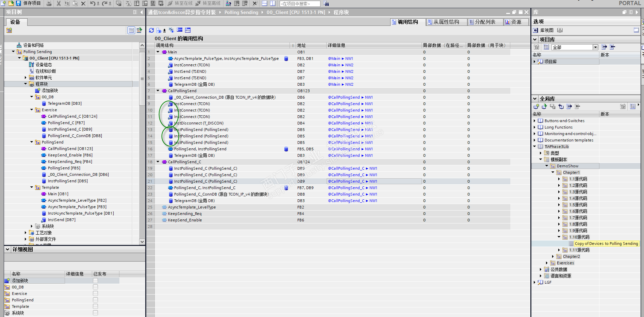Toggle the published checkbox for 00_DB

[x=95, y=287]
